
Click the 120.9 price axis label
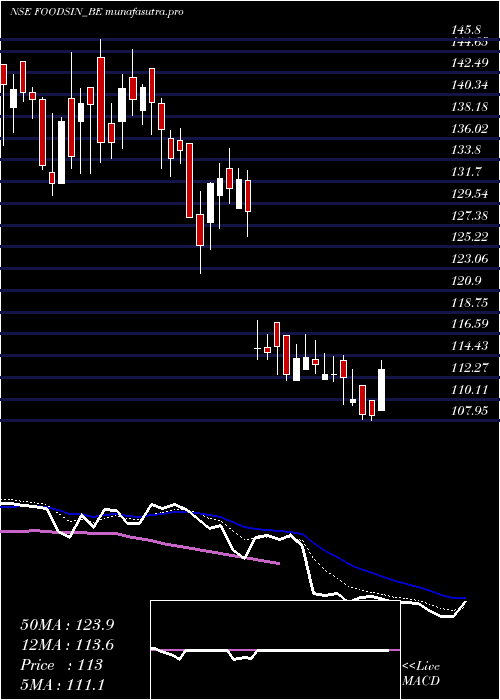click(466, 280)
